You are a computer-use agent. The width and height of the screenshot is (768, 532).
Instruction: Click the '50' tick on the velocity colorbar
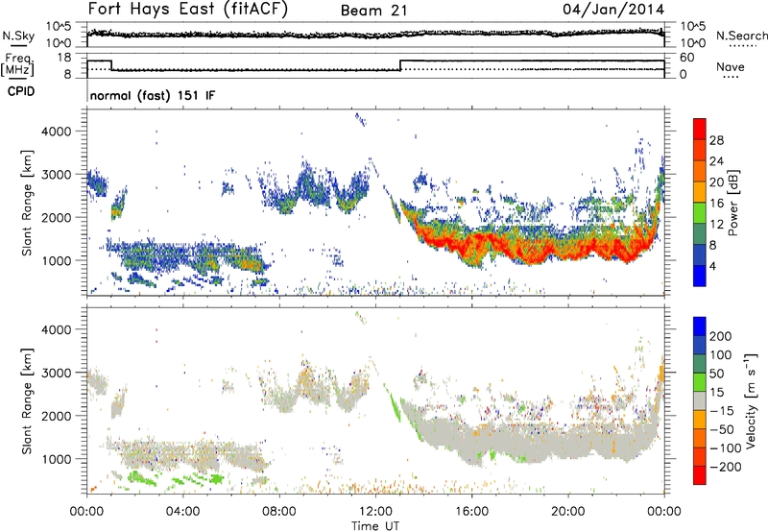(x=716, y=374)
